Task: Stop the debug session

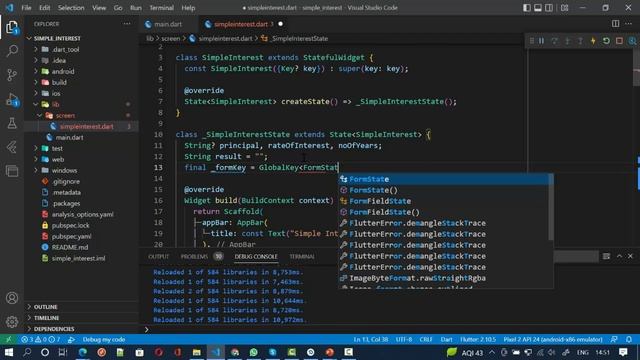Action: 619,41
